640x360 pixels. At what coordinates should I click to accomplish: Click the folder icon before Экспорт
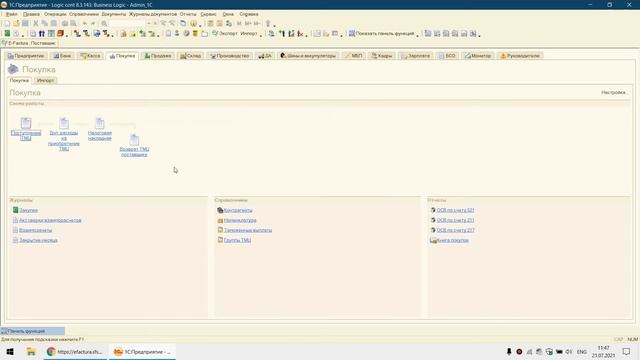[x=204, y=33]
